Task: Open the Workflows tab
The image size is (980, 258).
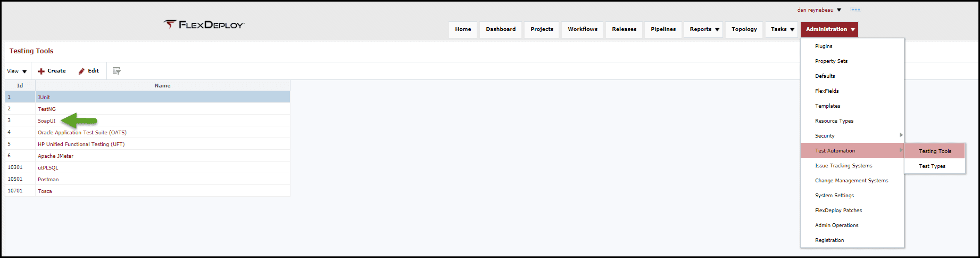Action: click(x=583, y=29)
